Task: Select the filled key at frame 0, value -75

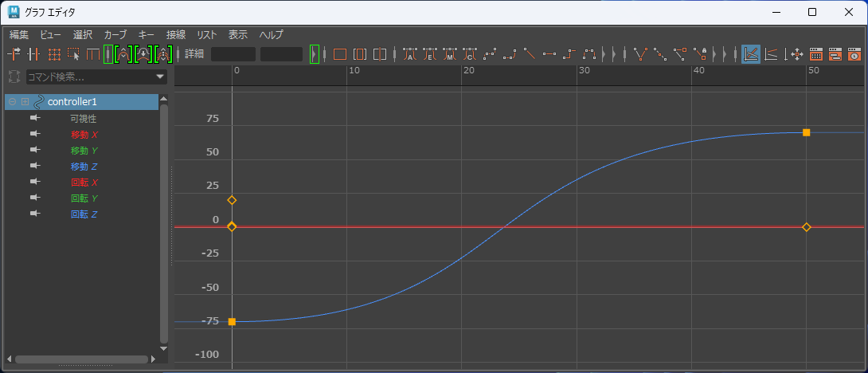Action: 232,321
